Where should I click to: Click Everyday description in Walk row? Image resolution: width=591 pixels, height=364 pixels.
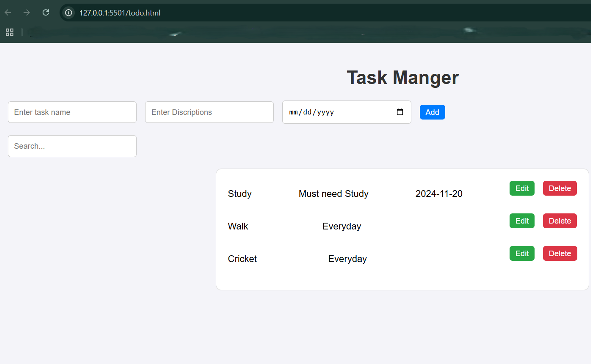[x=342, y=226]
